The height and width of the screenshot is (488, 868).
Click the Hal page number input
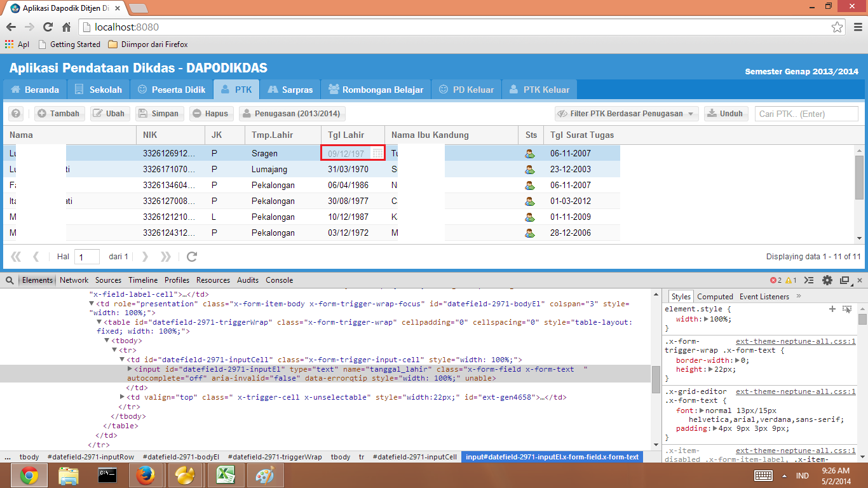[x=87, y=257]
